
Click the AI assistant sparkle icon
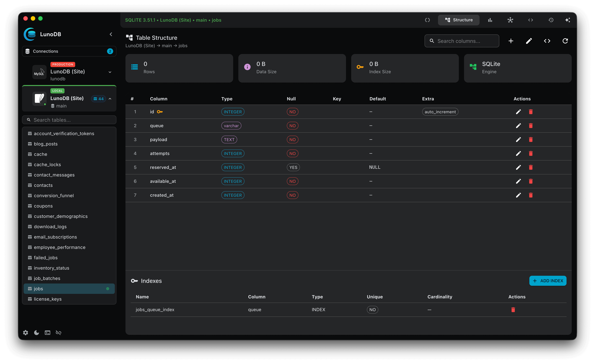point(568,20)
